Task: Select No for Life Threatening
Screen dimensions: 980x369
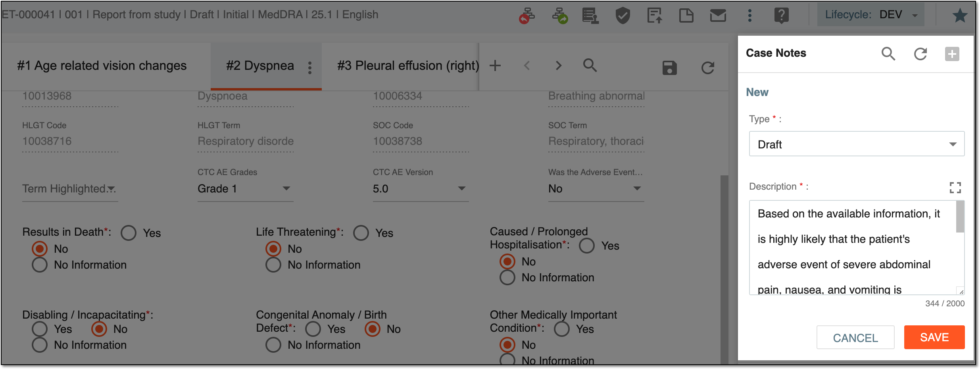Action: click(x=273, y=249)
